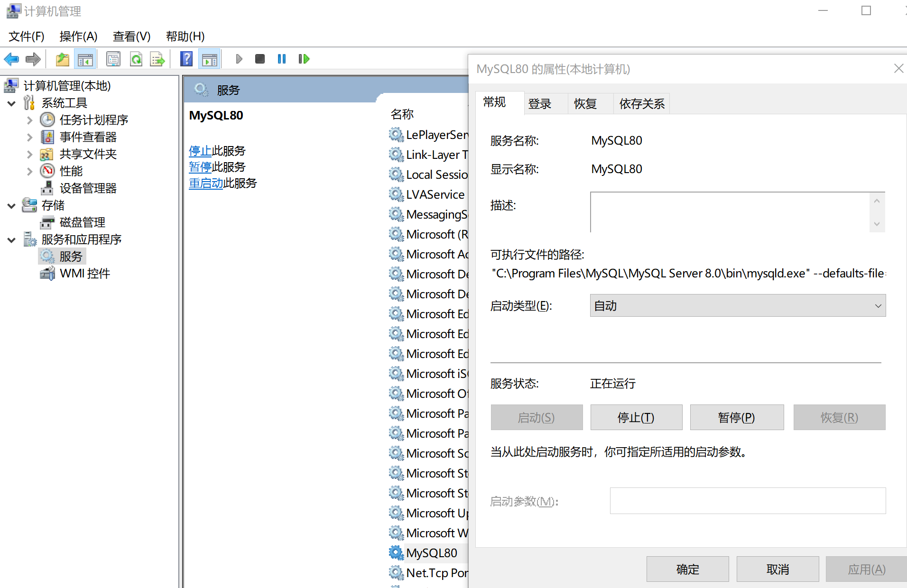Image resolution: width=907 pixels, height=588 pixels.
Task: Click Pause Service toolbar icon
Action: point(282,59)
